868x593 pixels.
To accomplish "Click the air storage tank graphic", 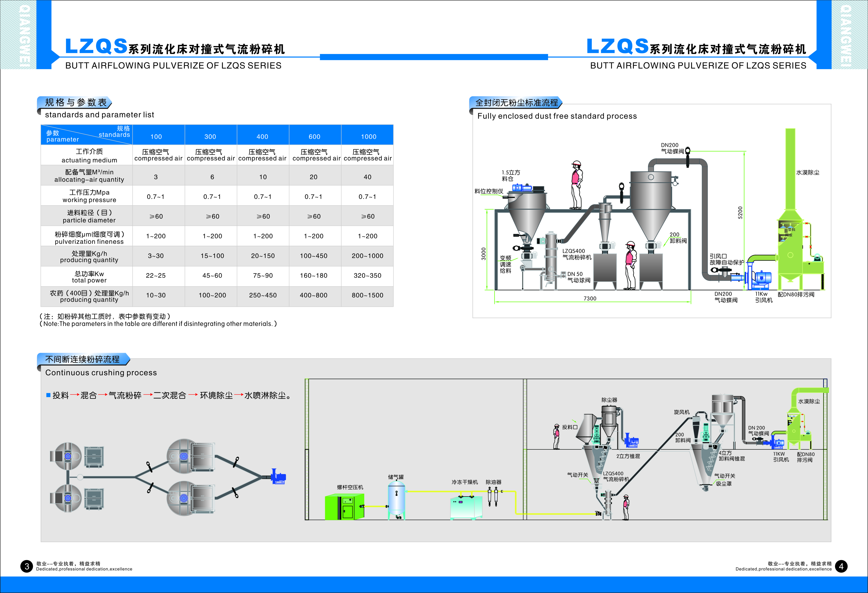I will pos(396,500).
